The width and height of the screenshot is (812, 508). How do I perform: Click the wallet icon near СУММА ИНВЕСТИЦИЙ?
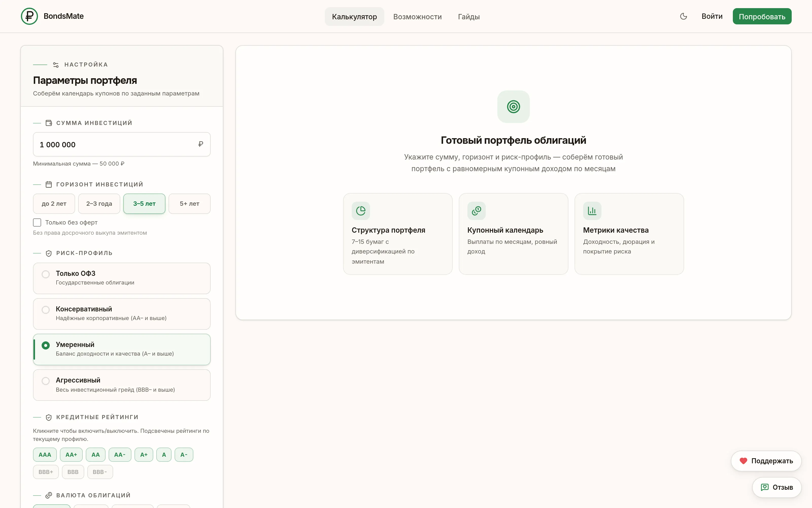(49, 123)
